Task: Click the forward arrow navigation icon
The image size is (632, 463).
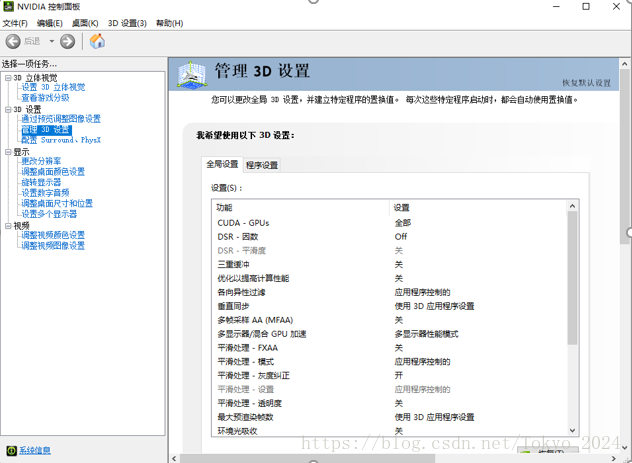Action: pyautogui.click(x=67, y=41)
